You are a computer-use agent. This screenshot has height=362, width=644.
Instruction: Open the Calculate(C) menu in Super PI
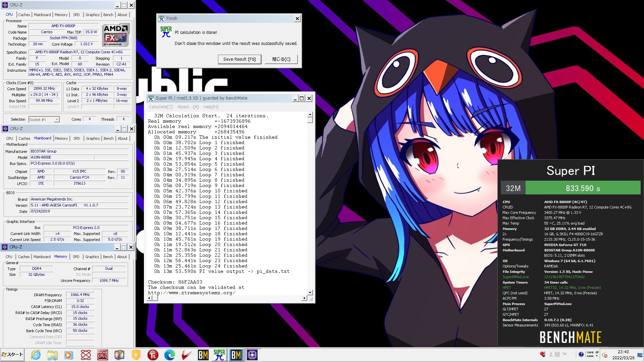[x=161, y=107]
